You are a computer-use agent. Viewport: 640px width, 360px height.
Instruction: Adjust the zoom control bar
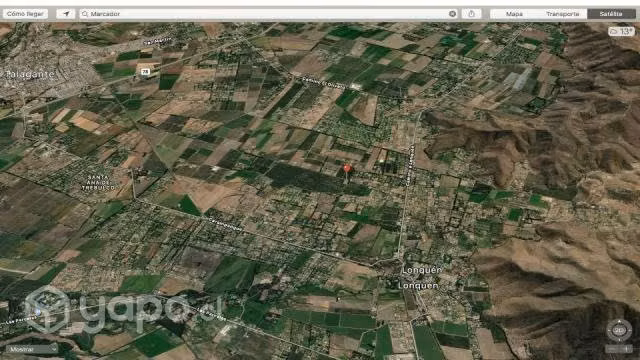click(x=619, y=349)
